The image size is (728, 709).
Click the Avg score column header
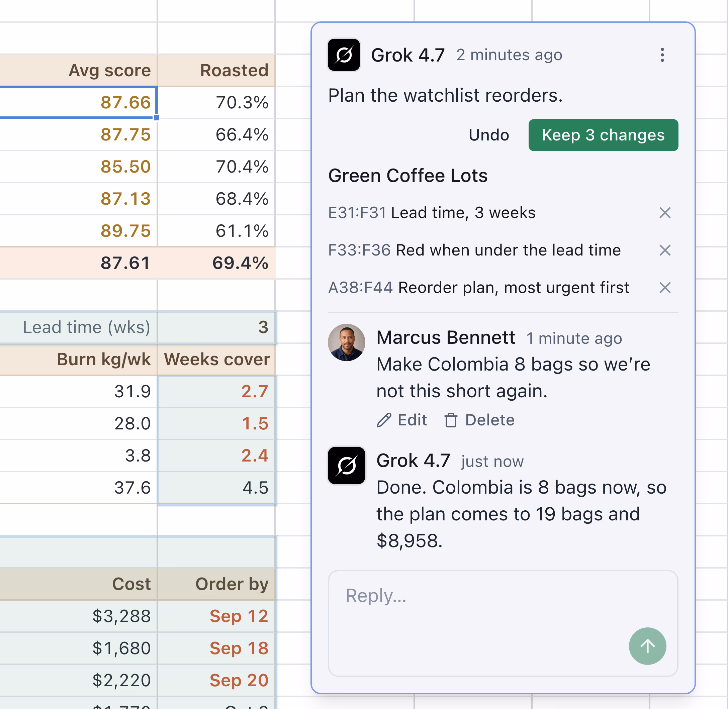[x=78, y=70]
